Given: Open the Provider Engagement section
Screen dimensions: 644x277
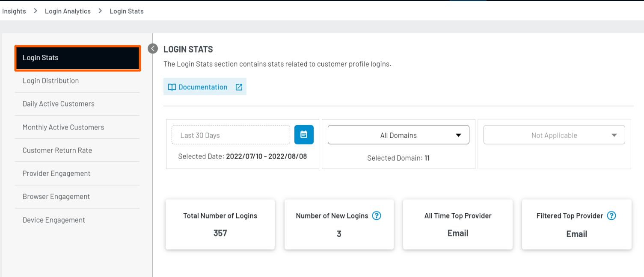Looking at the screenshot, I should click(x=56, y=173).
